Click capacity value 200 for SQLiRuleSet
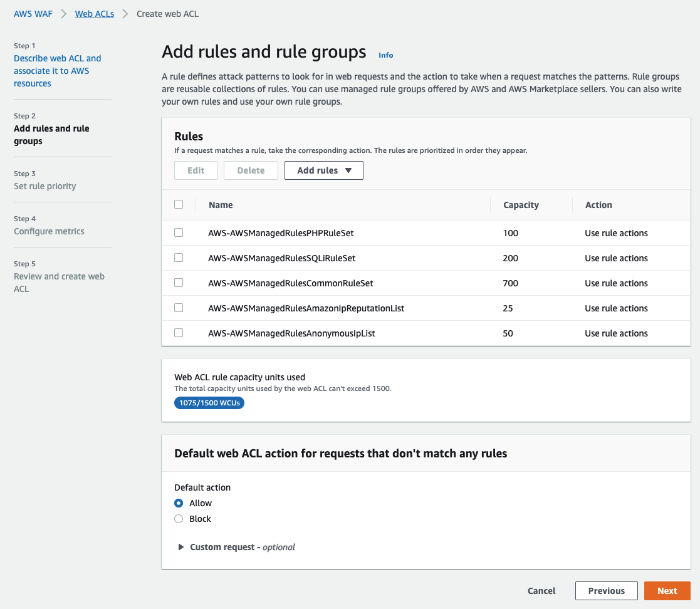 pos(511,258)
